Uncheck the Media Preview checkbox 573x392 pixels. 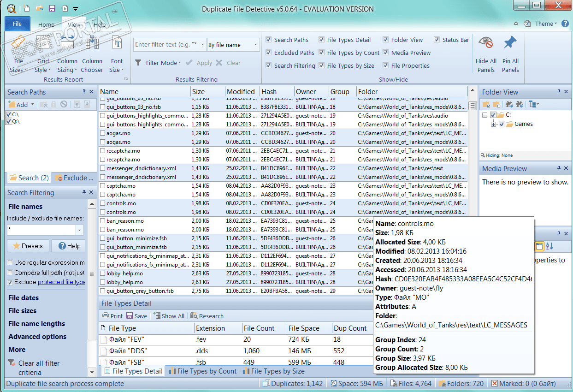386,53
